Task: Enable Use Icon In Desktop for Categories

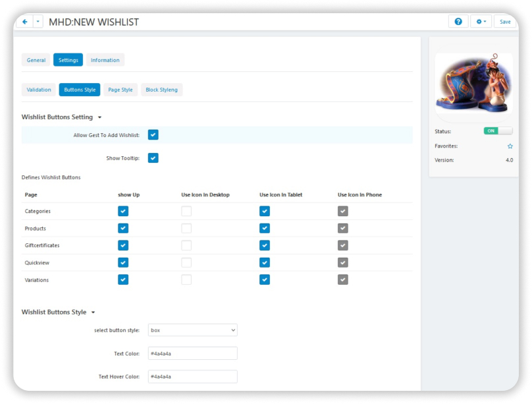Action: pyautogui.click(x=186, y=212)
